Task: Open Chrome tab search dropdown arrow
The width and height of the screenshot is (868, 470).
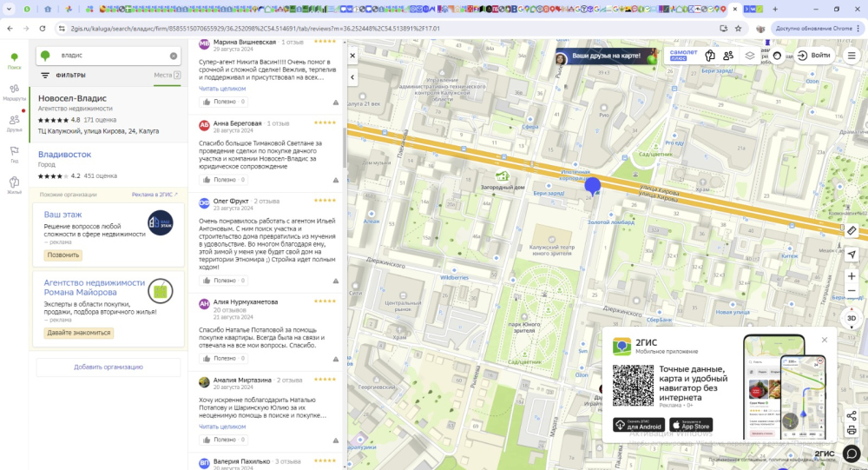Action: pos(9,9)
